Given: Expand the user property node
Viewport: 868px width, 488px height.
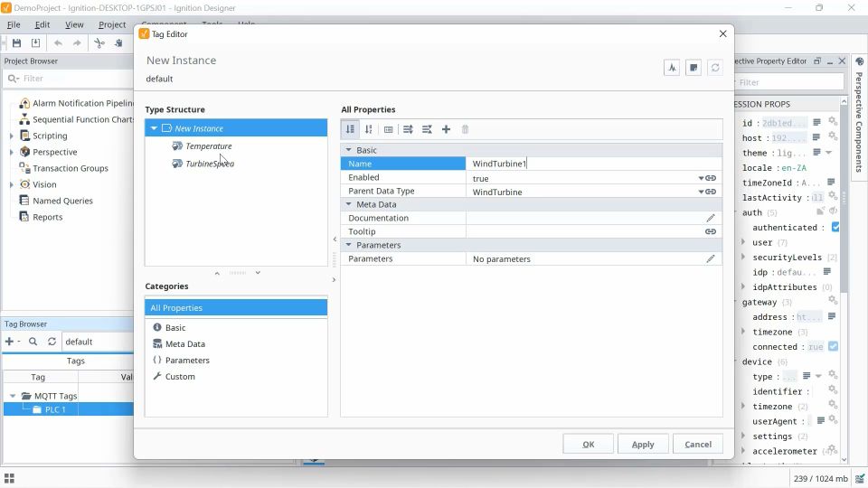Looking at the screenshot, I should (x=743, y=242).
